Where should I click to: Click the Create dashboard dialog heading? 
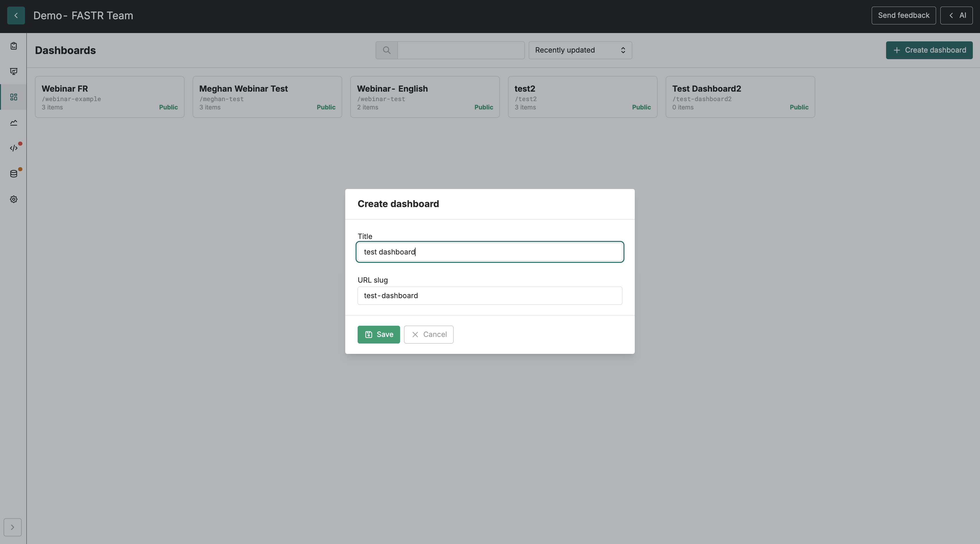(x=398, y=204)
